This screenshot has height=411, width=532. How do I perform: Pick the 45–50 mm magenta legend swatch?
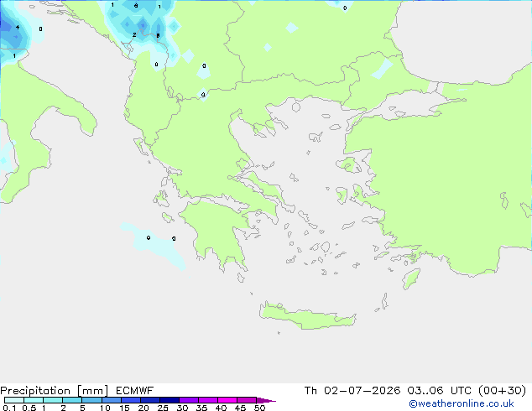(247, 400)
